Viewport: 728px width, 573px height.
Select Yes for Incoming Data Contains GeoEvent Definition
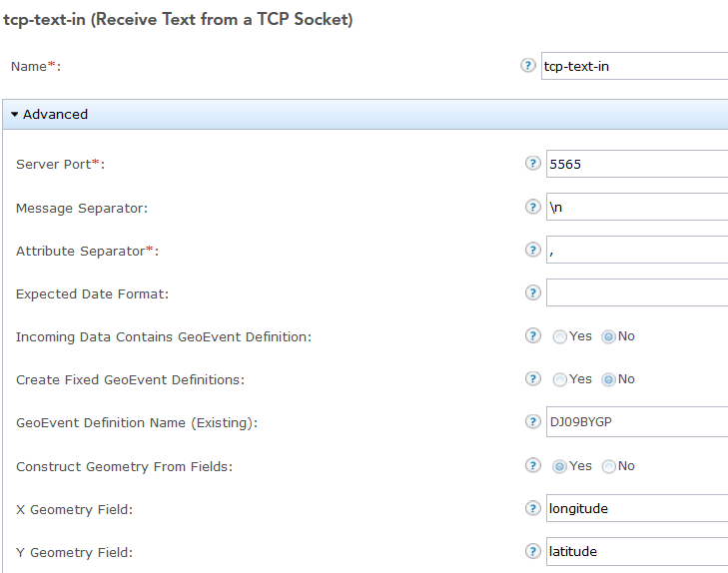click(x=560, y=336)
